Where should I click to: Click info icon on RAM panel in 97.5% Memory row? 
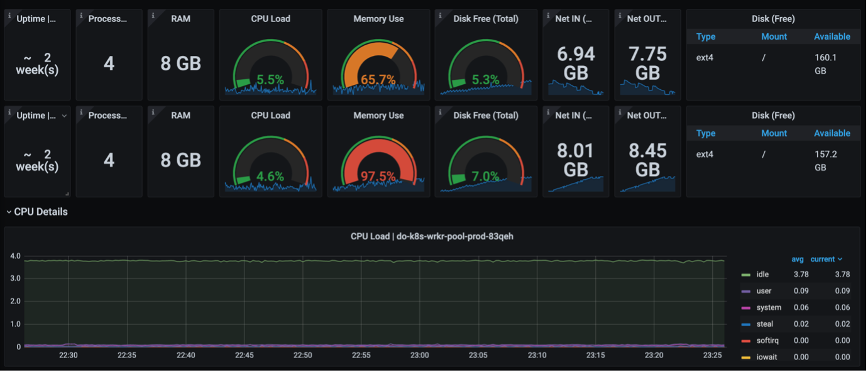point(153,112)
